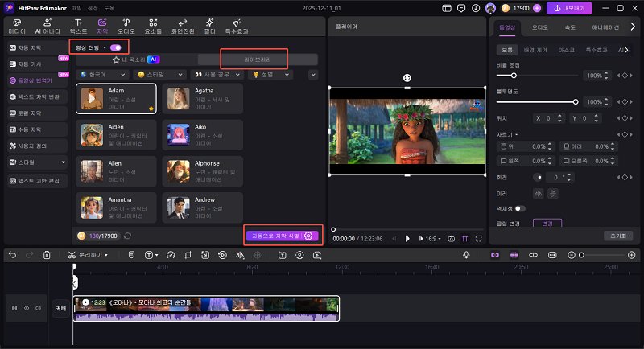Select the Aiden voice card
Screen dimensions: 644x349
click(x=116, y=135)
